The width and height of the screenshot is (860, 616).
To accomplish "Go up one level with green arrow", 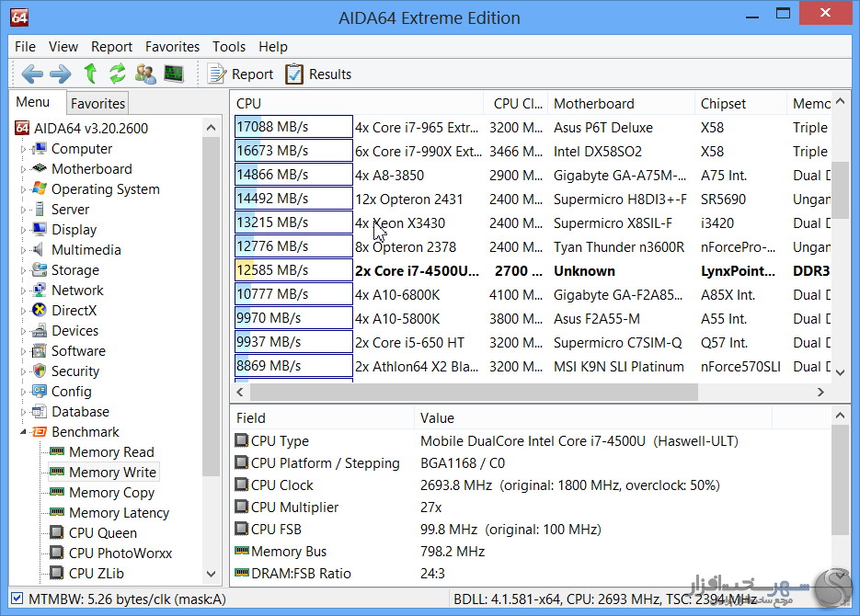I will click(90, 74).
